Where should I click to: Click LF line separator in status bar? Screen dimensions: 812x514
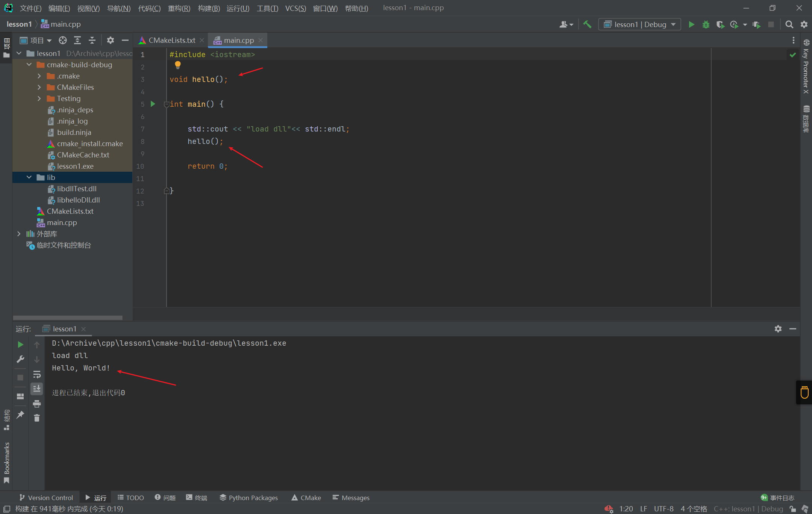tap(644, 509)
